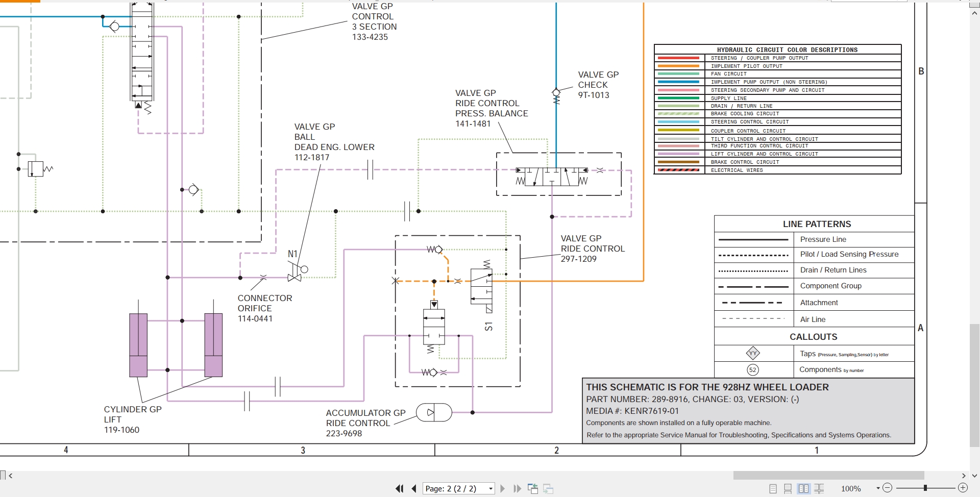
Task: Jump to the last page
Action: (517, 488)
